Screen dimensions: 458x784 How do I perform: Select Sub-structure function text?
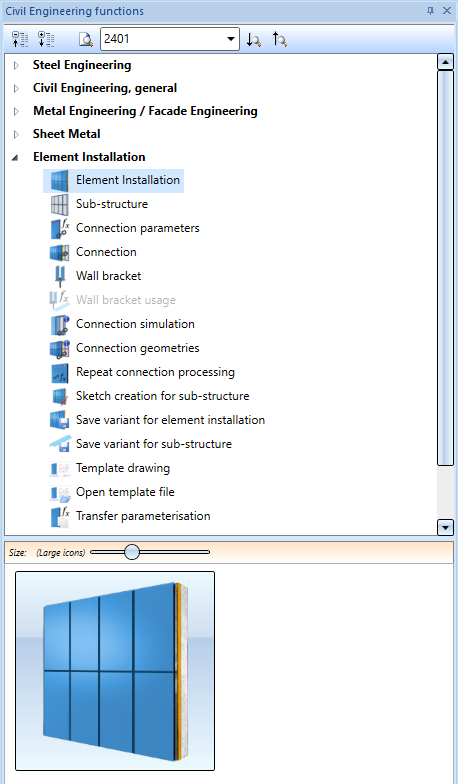coord(112,204)
